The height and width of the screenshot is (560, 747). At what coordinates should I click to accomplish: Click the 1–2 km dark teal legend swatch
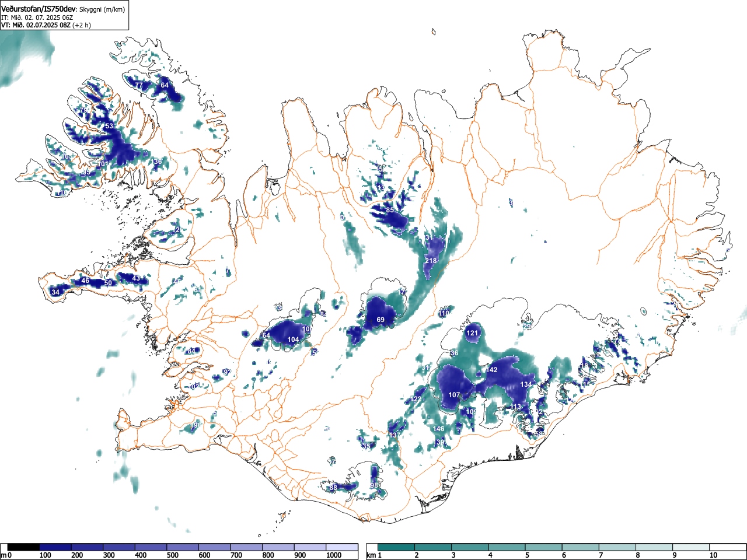(x=397, y=547)
